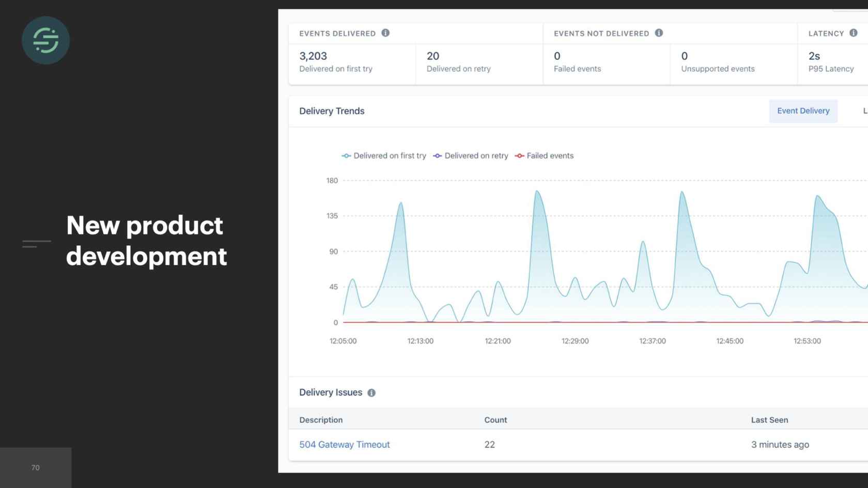The width and height of the screenshot is (868, 488).
Task: Click the 3,203 Delivered on first try metric
Action: pyautogui.click(x=336, y=62)
